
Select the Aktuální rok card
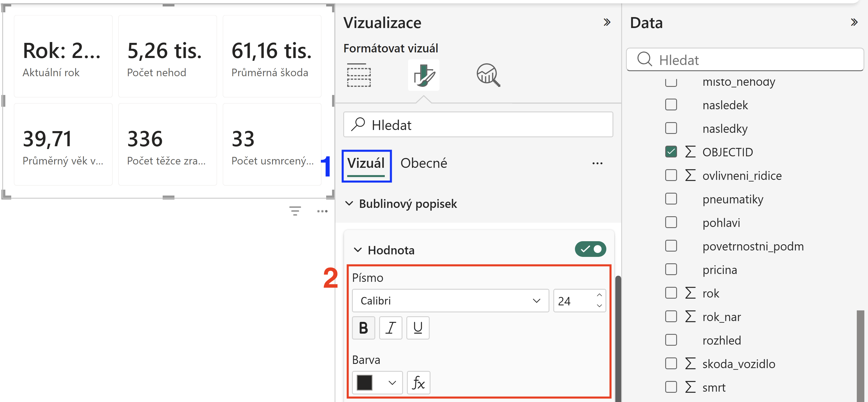63,56
